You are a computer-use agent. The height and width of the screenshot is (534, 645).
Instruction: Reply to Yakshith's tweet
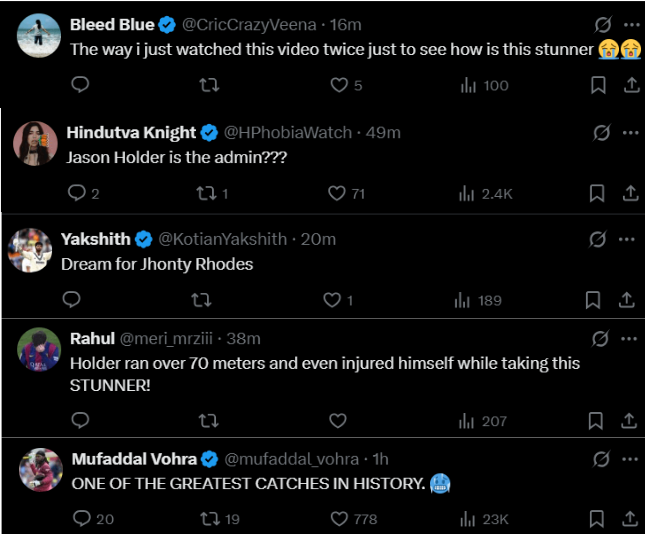[71, 299]
